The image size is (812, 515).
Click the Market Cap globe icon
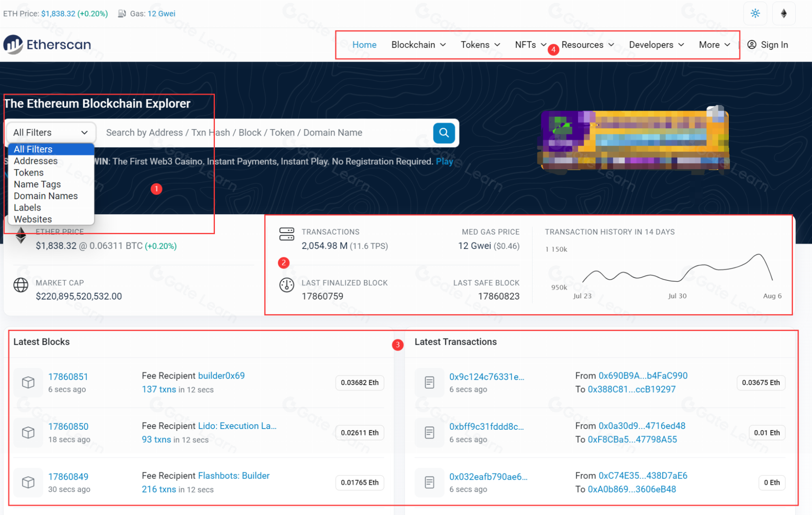(21, 285)
